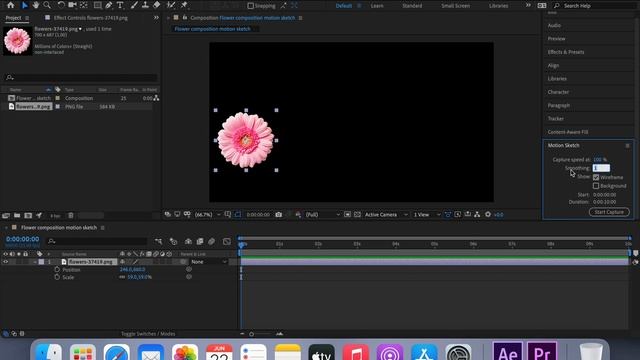Select the Brush tool

point(134,5)
